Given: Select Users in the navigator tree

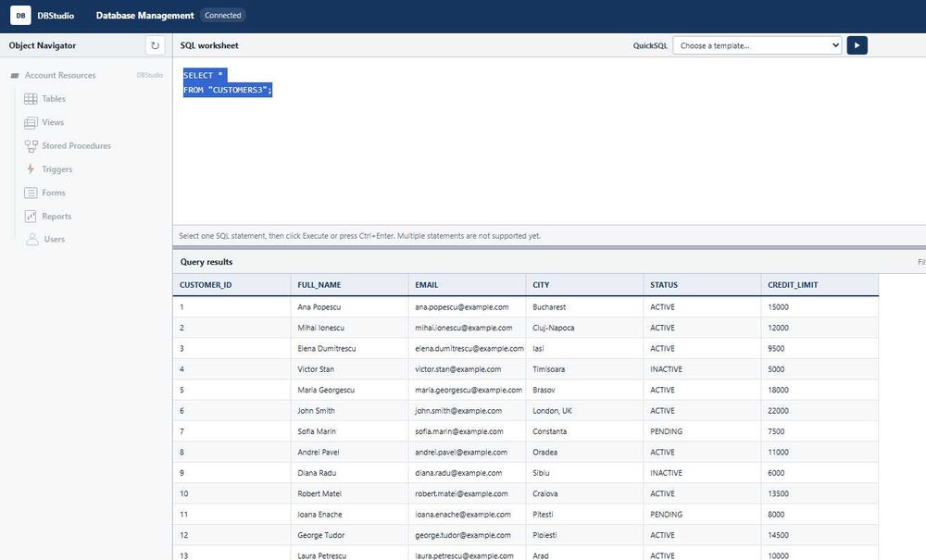Looking at the screenshot, I should coord(55,239).
